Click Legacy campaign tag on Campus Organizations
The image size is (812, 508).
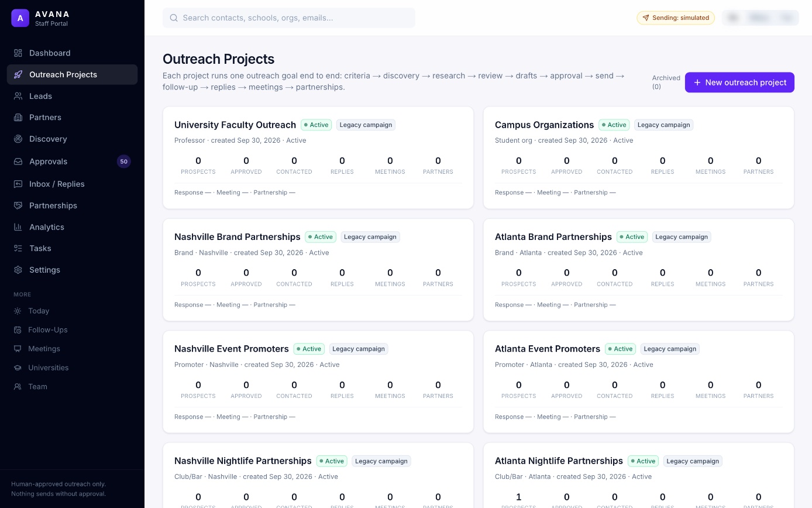coord(663,125)
